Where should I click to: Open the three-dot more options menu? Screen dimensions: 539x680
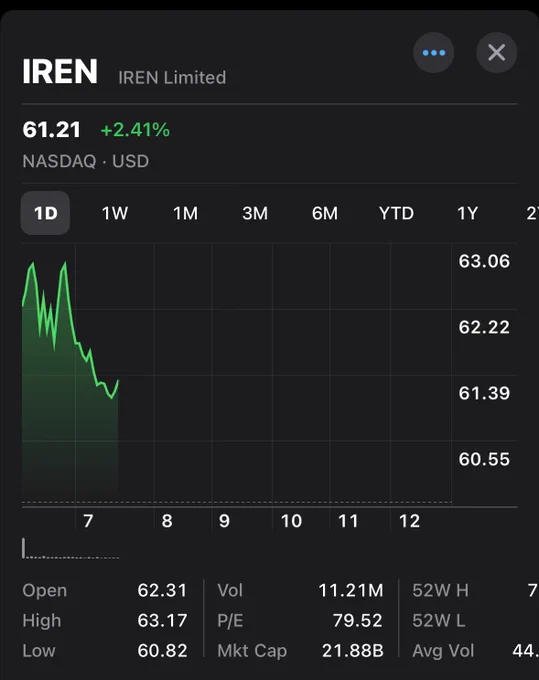click(434, 53)
